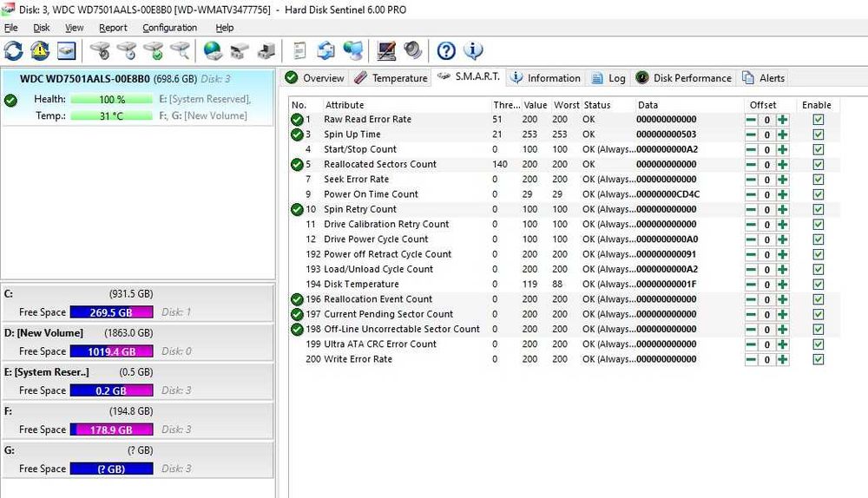Image resolution: width=868 pixels, height=498 pixels.
Task: Click the Data column header
Action: tap(688, 105)
